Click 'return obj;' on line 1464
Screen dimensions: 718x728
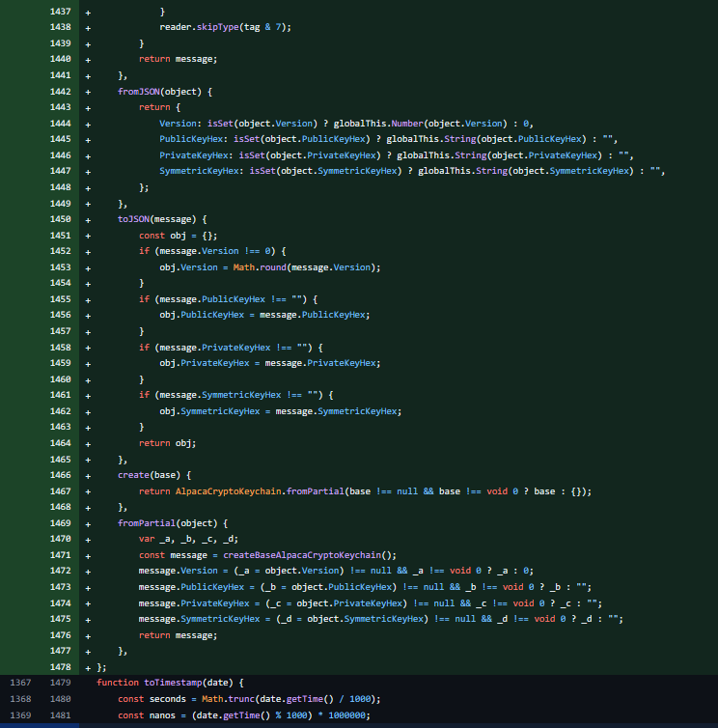click(167, 443)
